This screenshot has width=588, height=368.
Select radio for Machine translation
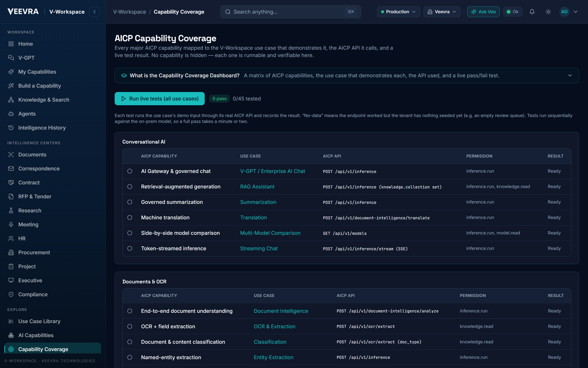(x=130, y=218)
